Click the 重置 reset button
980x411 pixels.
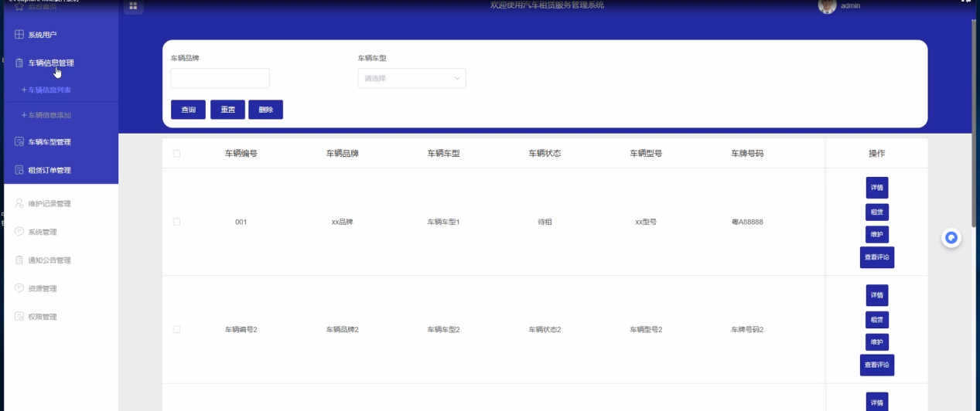click(x=227, y=110)
